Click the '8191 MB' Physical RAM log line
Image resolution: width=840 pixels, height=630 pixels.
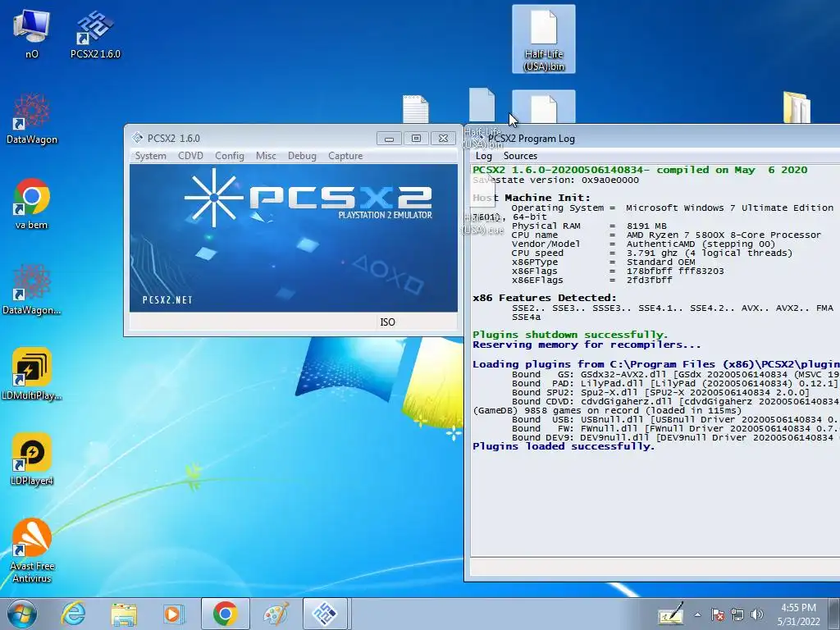[x=589, y=226]
